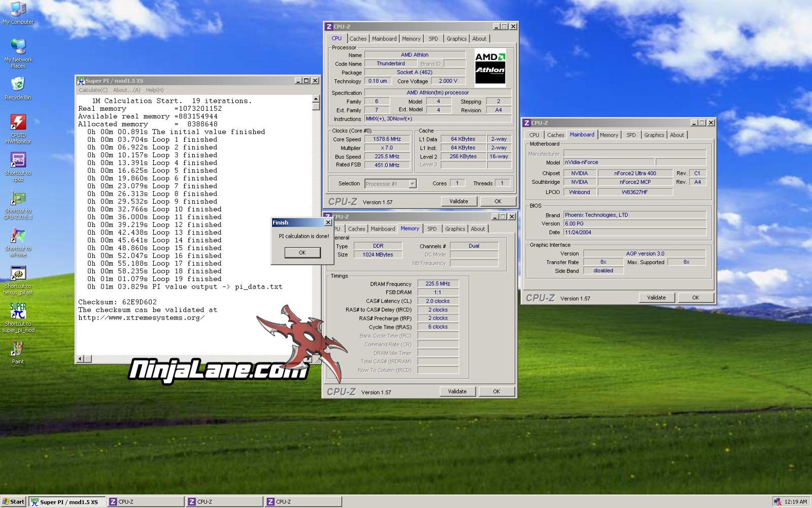This screenshot has height=508, width=812.
Task: Open Mainboard tab in top CPU-Z window
Action: (384, 39)
